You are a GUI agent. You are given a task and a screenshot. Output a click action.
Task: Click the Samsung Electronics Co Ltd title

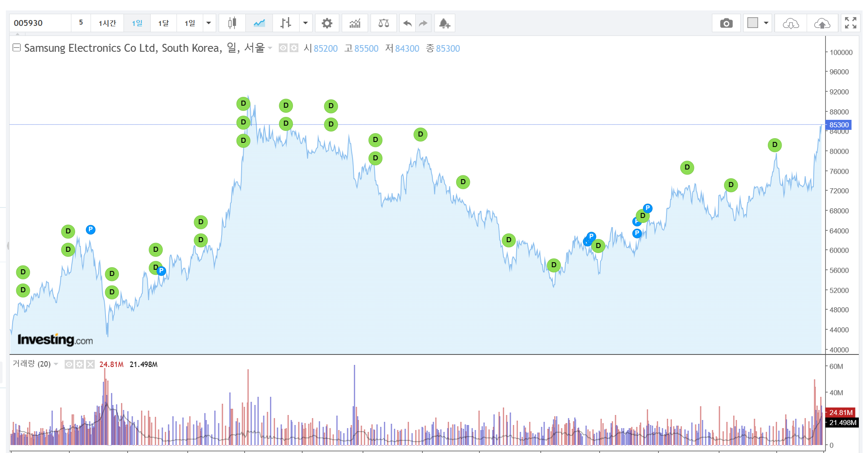tap(144, 48)
